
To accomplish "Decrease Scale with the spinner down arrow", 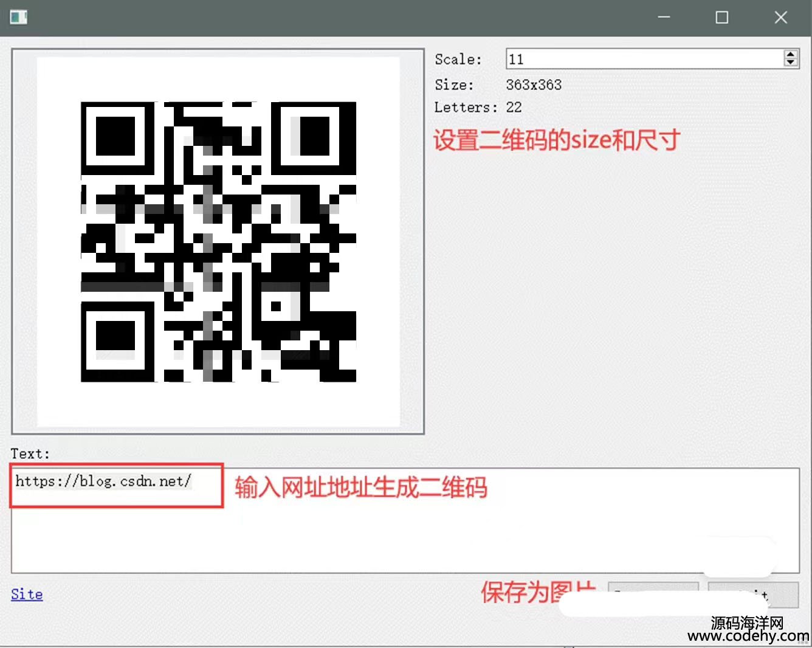I will pyautogui.click(x=790, y=62).
